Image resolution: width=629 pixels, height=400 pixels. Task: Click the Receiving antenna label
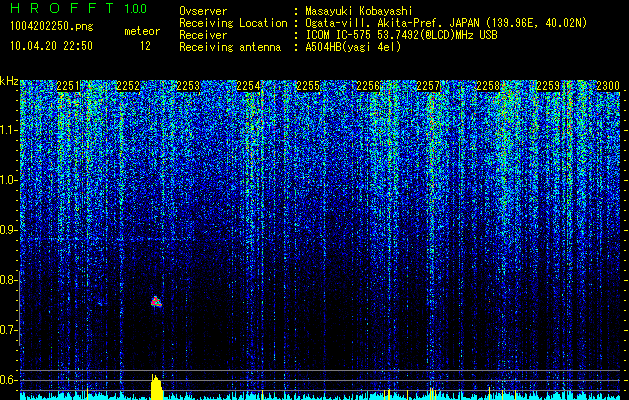tap(230, 47)
